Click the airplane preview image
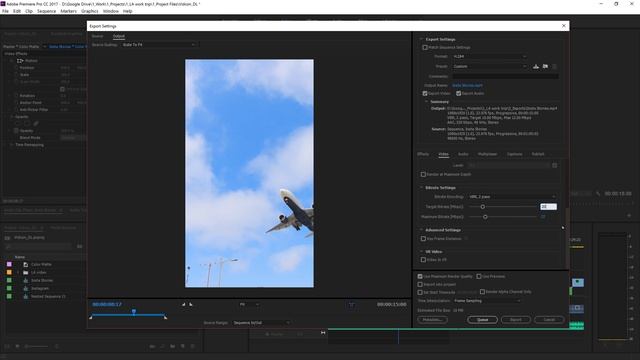The width and height of the screenshot is (640, 360). (x=249, y=173)
